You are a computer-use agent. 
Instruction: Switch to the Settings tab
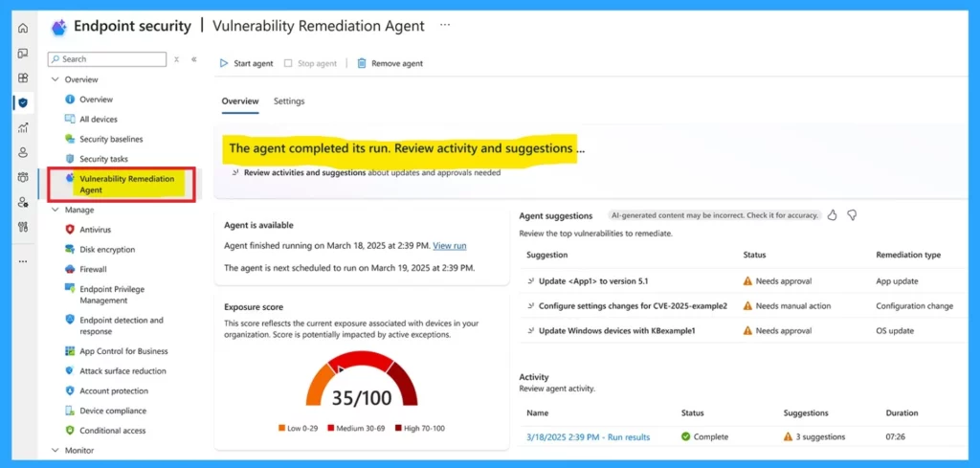click(289, 101)
